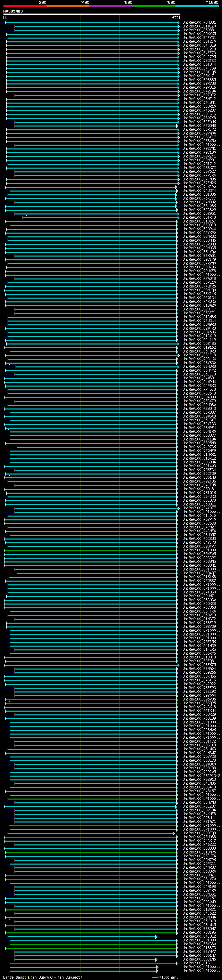Open the UniRef100_Q94300 hit

pyautogui.click(x=199, y=397)
